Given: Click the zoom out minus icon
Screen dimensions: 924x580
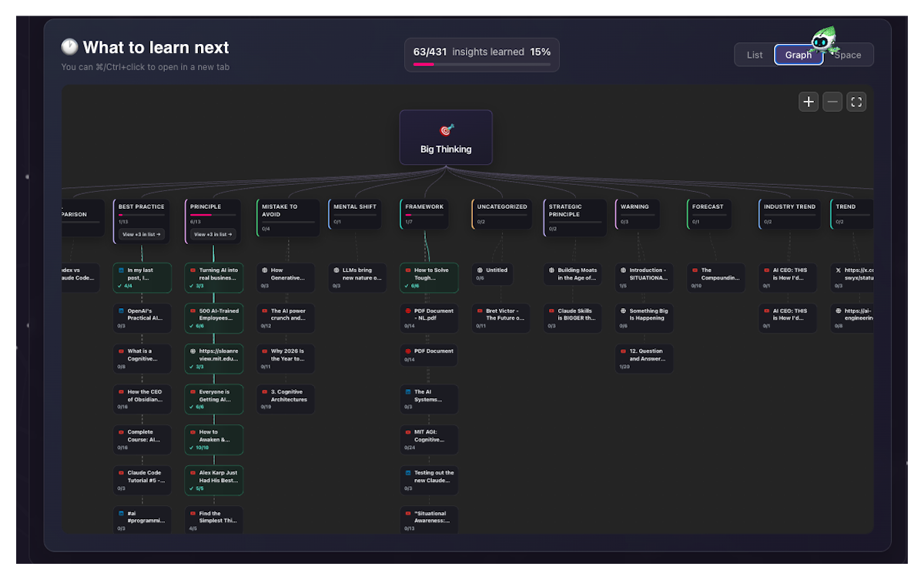Looking at the screenshot, I should (x=832, y=102).
